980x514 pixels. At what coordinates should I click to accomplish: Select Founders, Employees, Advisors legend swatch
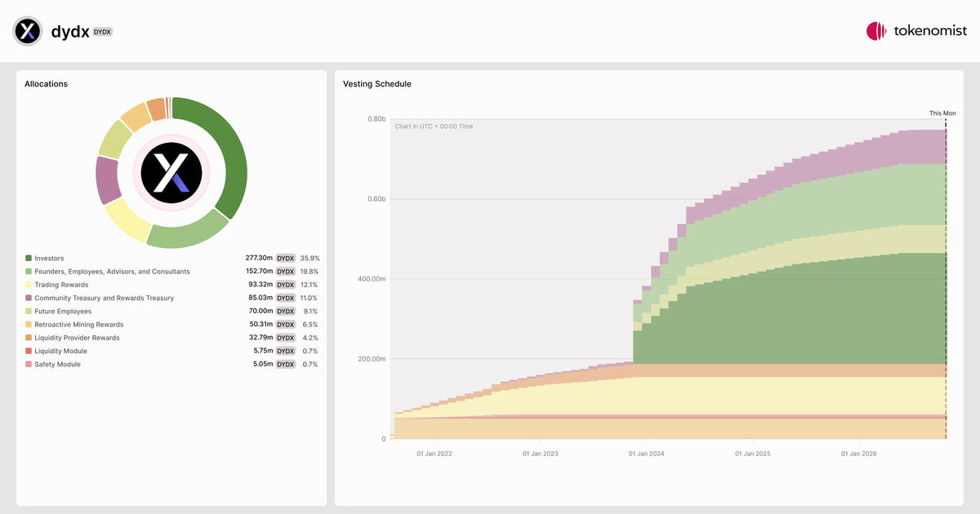pyautogui.click(x=29, y=272)
